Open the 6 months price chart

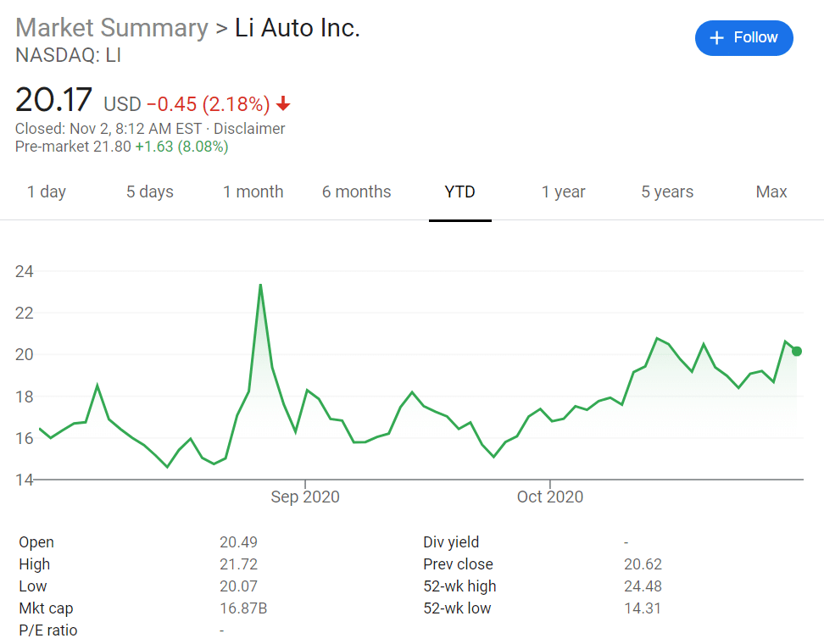(356, 192)
